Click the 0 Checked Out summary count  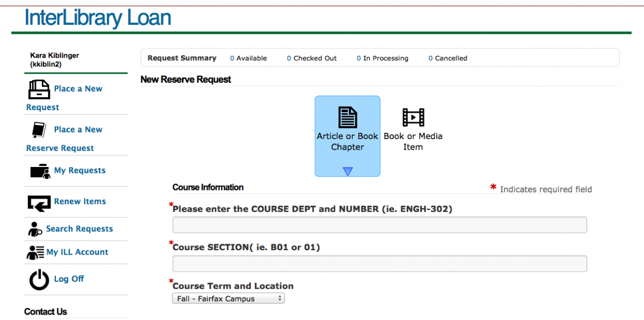click(312, 58)
